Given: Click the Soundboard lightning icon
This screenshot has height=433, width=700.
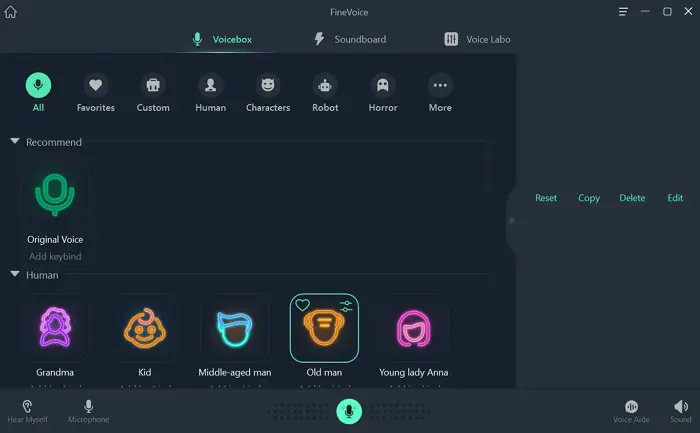Looking at the screenshot, I should pos(319,39).
